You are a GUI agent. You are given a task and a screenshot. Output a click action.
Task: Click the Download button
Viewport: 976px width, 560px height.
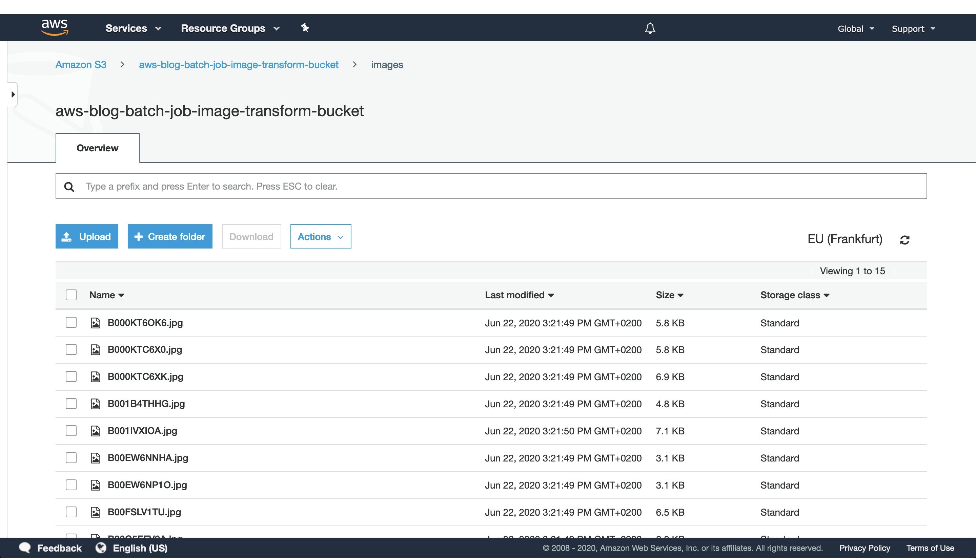pos(251,236)
